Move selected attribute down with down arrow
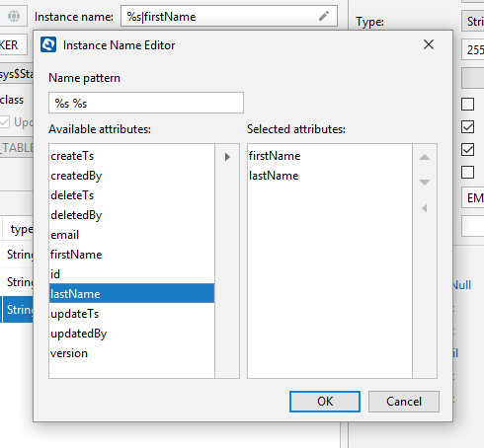Image resolution: width=484 pixels, height=448 pixels. click(x=425, y=182)
